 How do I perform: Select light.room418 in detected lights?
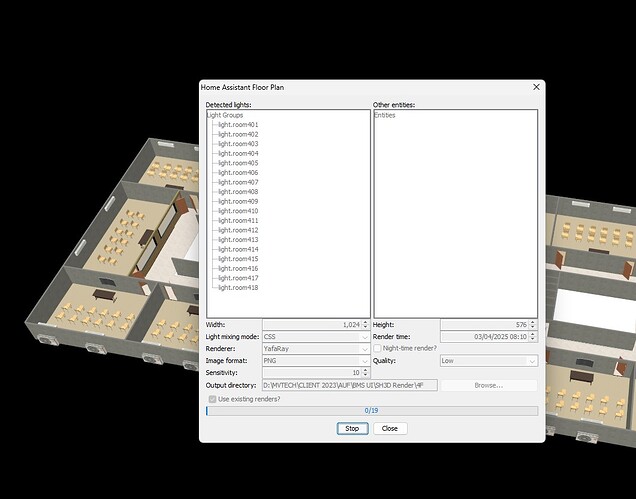pyautogui.click(x=238, y=288)
